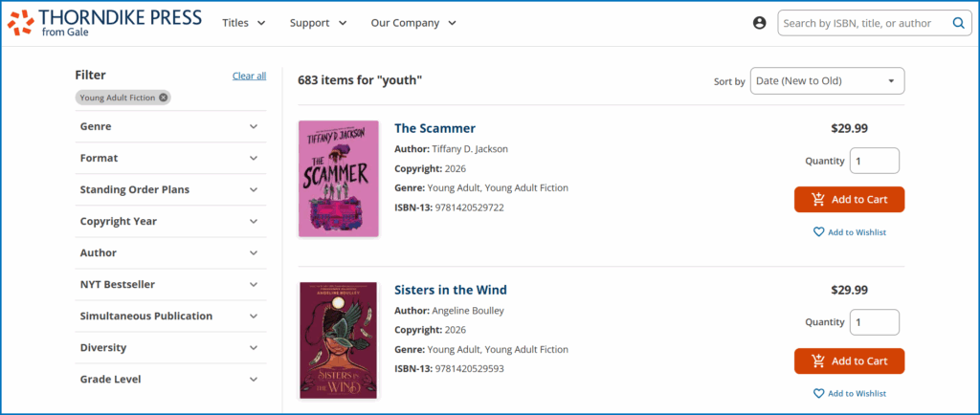Remove the Young Adult Fiction filter chip
Viewport: 980px width, 415px height.
coord(164,98)
